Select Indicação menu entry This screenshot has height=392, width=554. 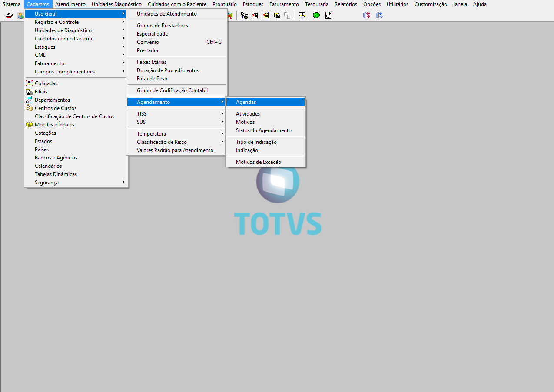coord(265,150)
